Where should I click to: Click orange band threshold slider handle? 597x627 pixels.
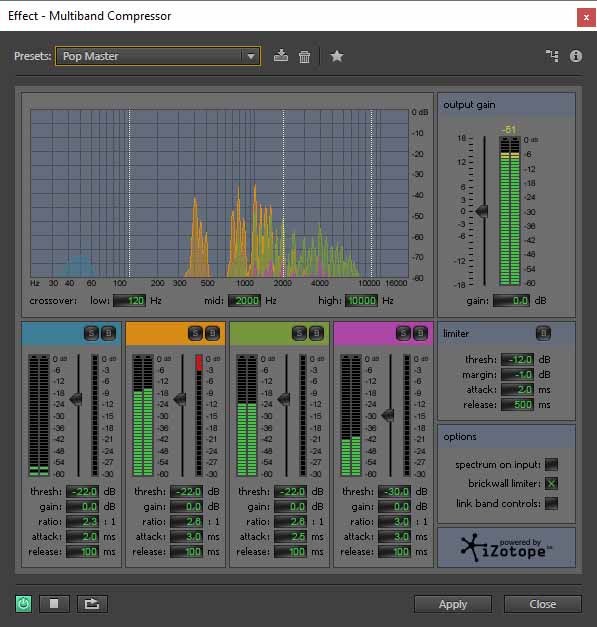[x=180, y=399]
